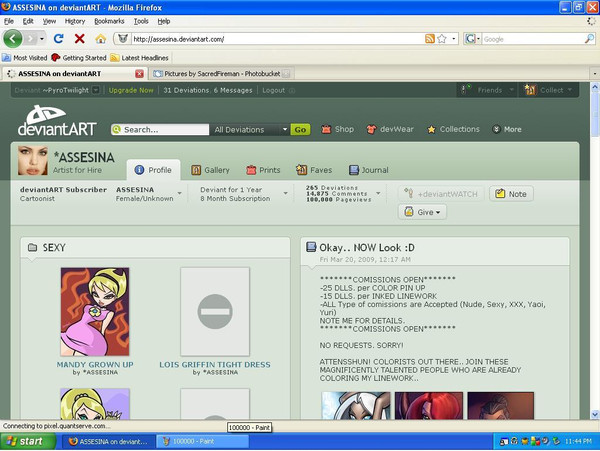600x451 pixels.
Task: Open the devWear shirt link
Action: click(390, 129)
